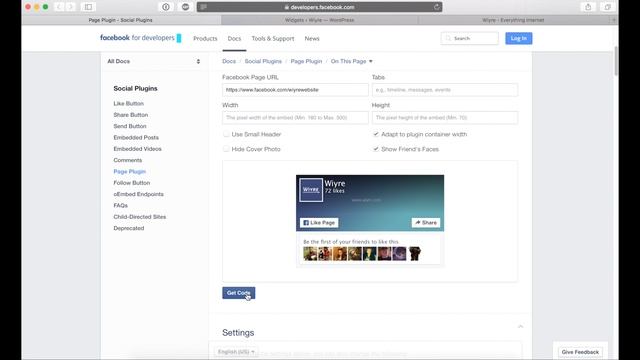Click the facebook for developers logo
Viewport: 640px width, 360px height.
click(140, 38)
